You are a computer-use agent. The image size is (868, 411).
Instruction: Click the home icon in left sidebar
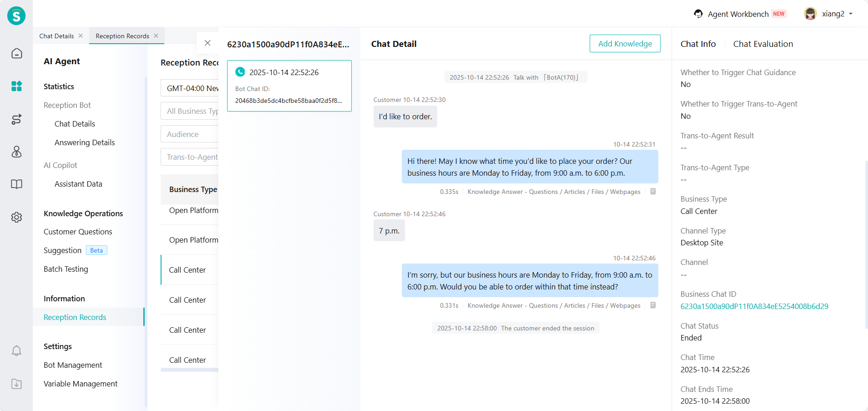click(16, 54)
